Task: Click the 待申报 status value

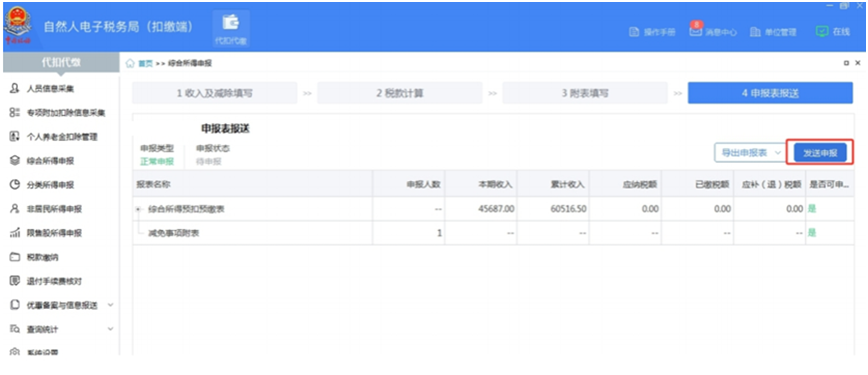Action: [x=209, y=161]
